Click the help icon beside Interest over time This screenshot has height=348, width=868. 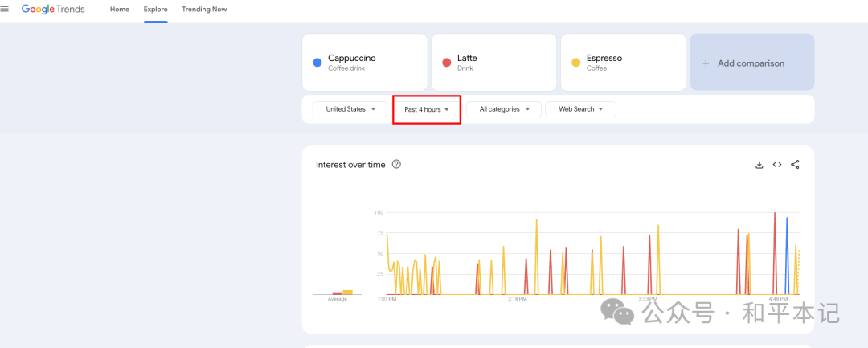tap(396, 164)
